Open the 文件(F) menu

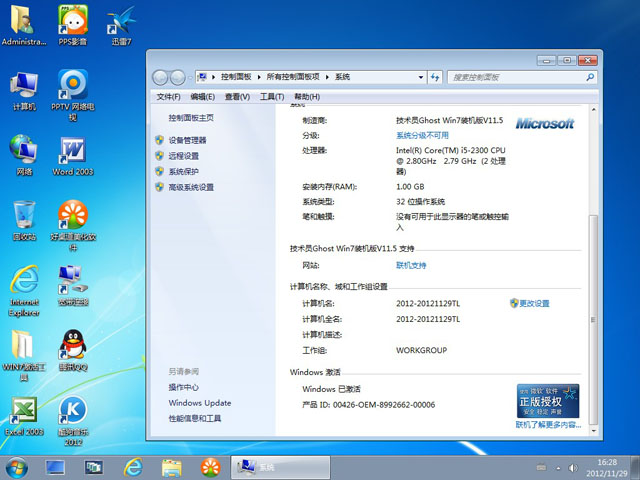pos(168,97)
